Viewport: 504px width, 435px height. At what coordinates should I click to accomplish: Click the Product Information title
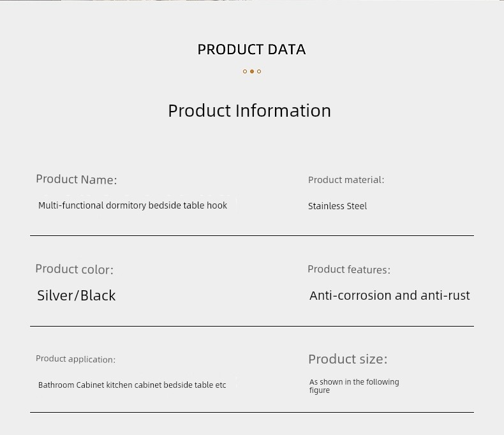(249, 111)
